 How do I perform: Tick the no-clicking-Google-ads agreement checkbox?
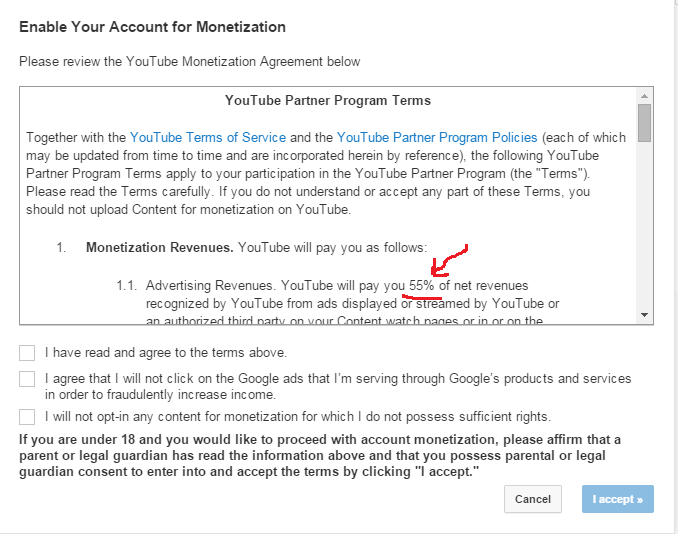click(x=27, y=379)
